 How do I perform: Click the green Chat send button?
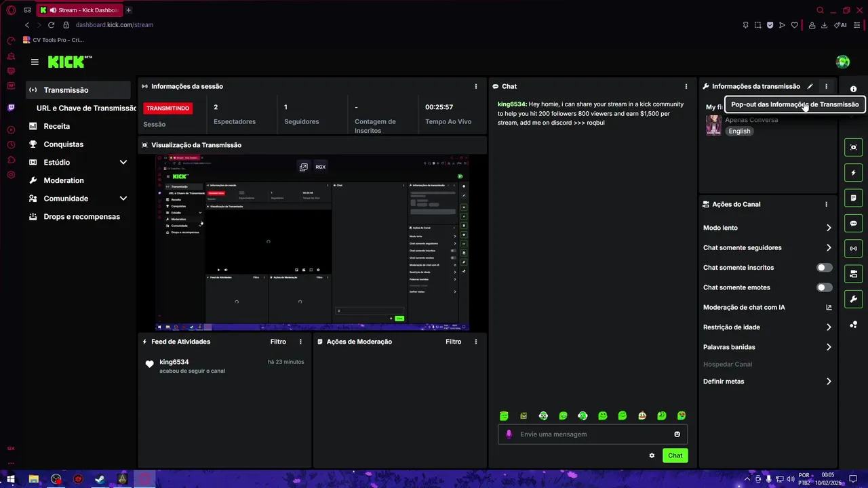pos(675,455)
